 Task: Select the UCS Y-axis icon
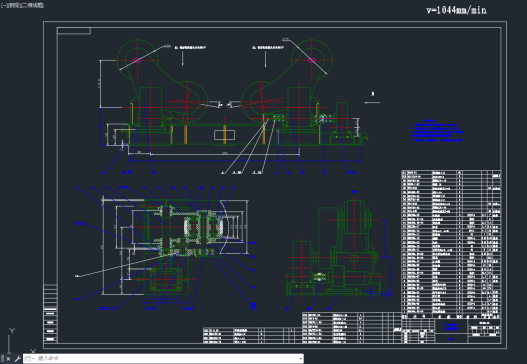coord(12,331)
